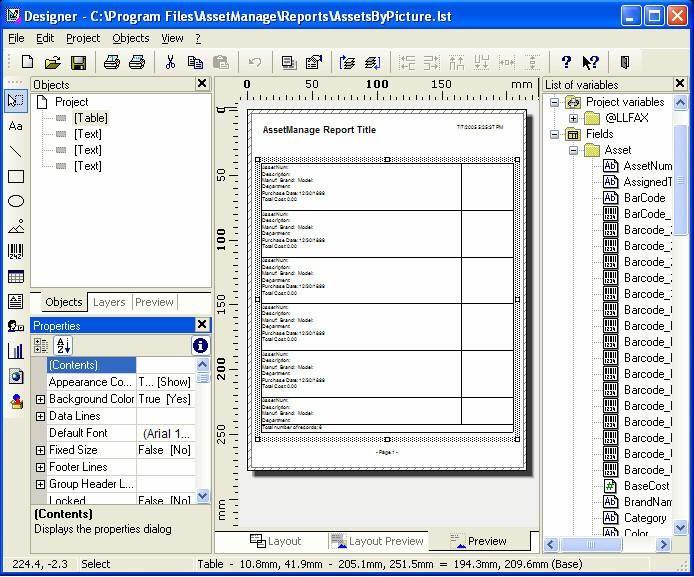Click the Default Font property value
The width and height of the screenshot is (694, 577).
point(166,433)
